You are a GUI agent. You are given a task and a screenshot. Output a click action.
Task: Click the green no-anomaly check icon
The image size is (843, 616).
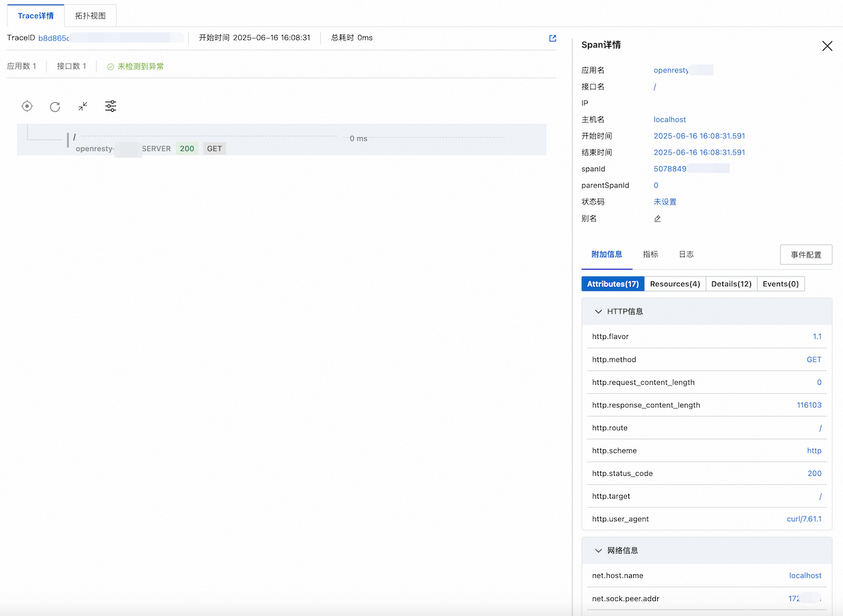coord(110,67)
